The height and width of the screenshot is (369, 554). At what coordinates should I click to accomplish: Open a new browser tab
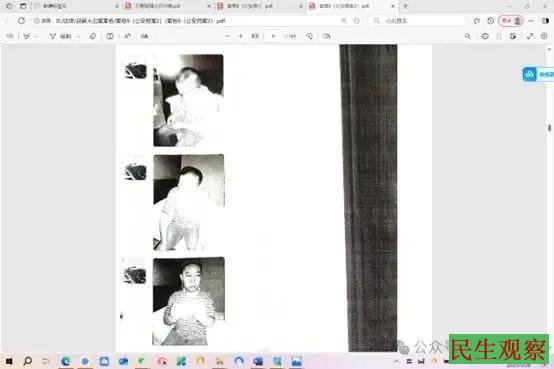pyautogui.click(x=406, y=6)
